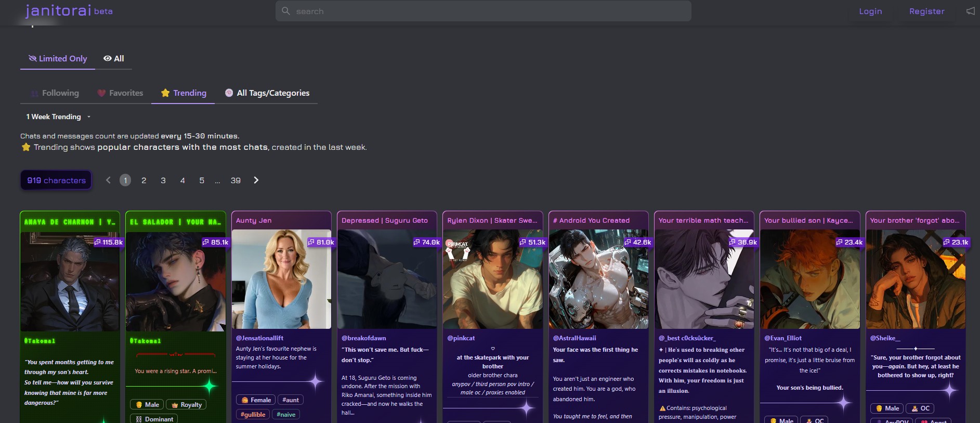
Task: Click the 919 characters button
Action: tap(56, 180)
